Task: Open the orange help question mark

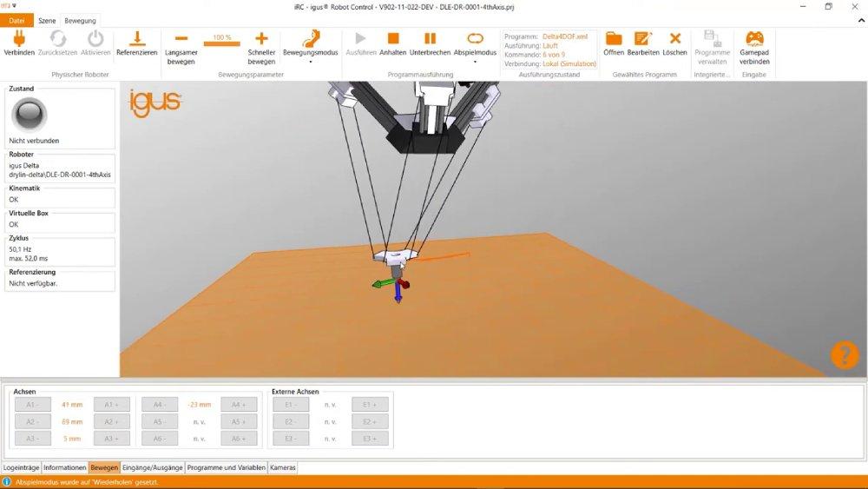Action: point(844,354)
